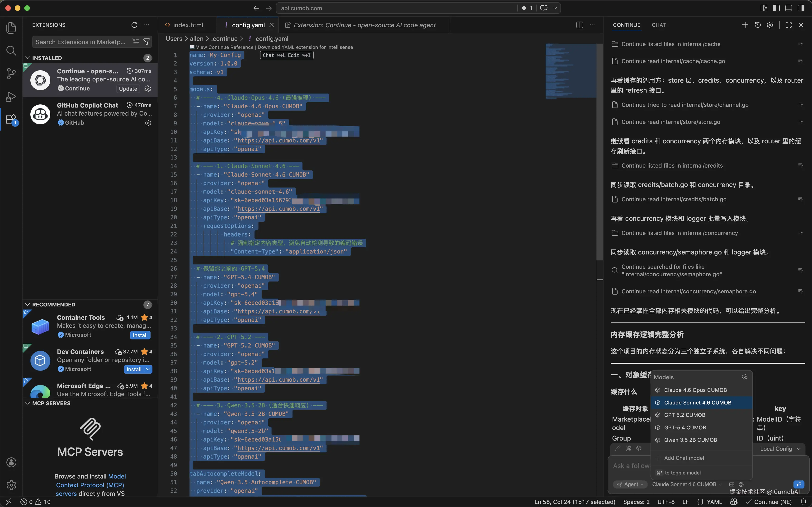Toggle the secondary side bar layout button
The width and height of the screenshot is (812, 507).
click(801, 8)
